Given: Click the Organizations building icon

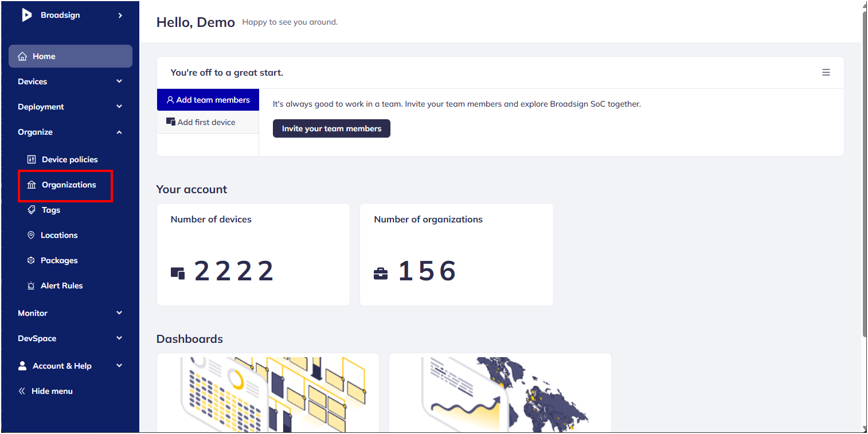Looking at the screenshot, I should [32, 185].
